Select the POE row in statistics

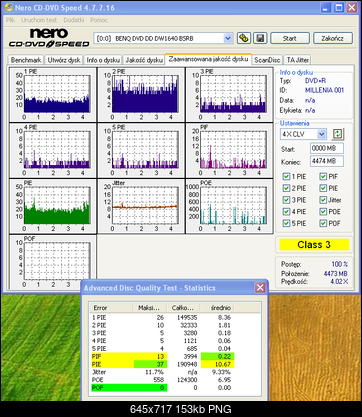pos(163,380)
